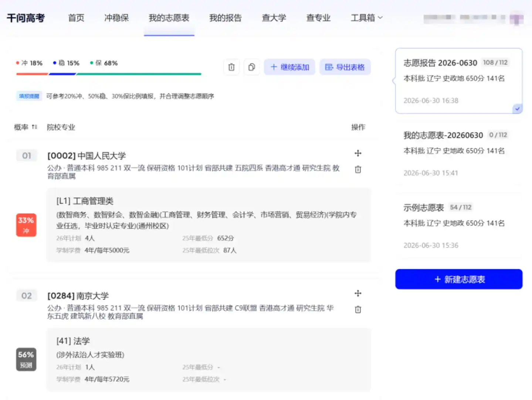532x400 pixels.
Task: Click the blue 稳 segment of the ratio bar
Action: click(62, 74)
